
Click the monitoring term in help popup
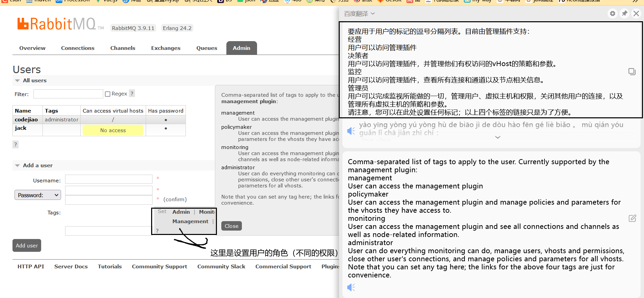(x=235, y=147)
